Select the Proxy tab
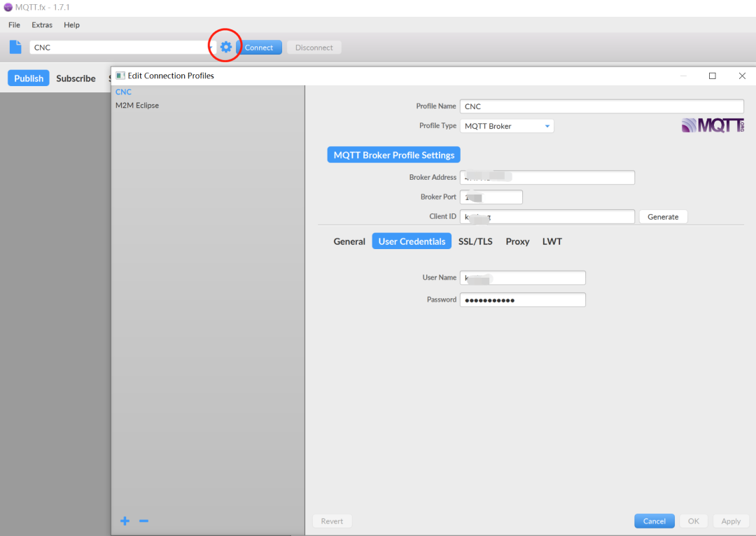 click(517, 241)
